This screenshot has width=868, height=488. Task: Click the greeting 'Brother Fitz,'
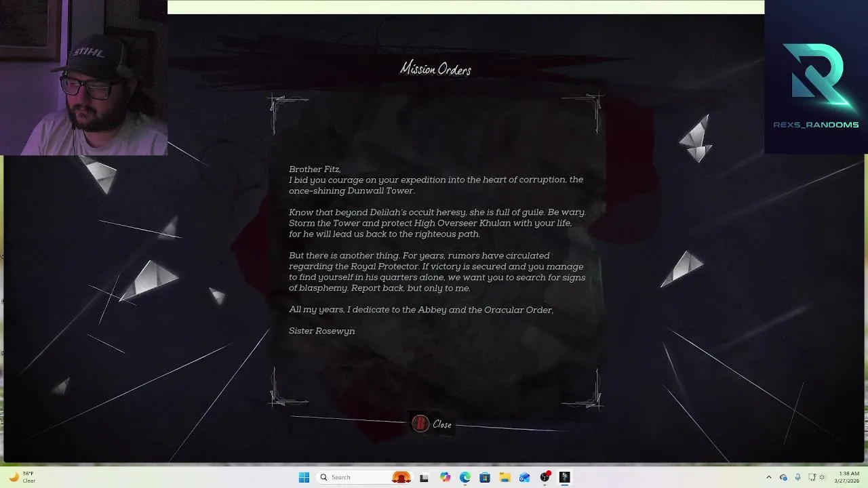click(x=315, y=169)
